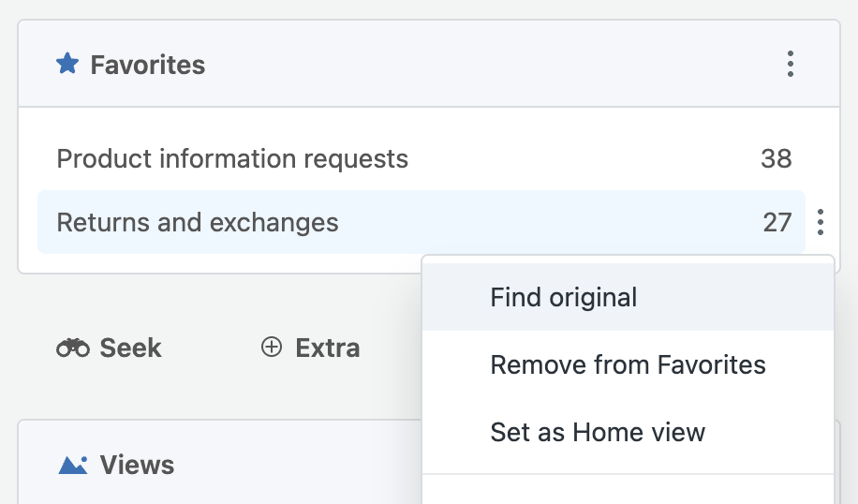Click the empty section below the context menu divider

(628, 490)
